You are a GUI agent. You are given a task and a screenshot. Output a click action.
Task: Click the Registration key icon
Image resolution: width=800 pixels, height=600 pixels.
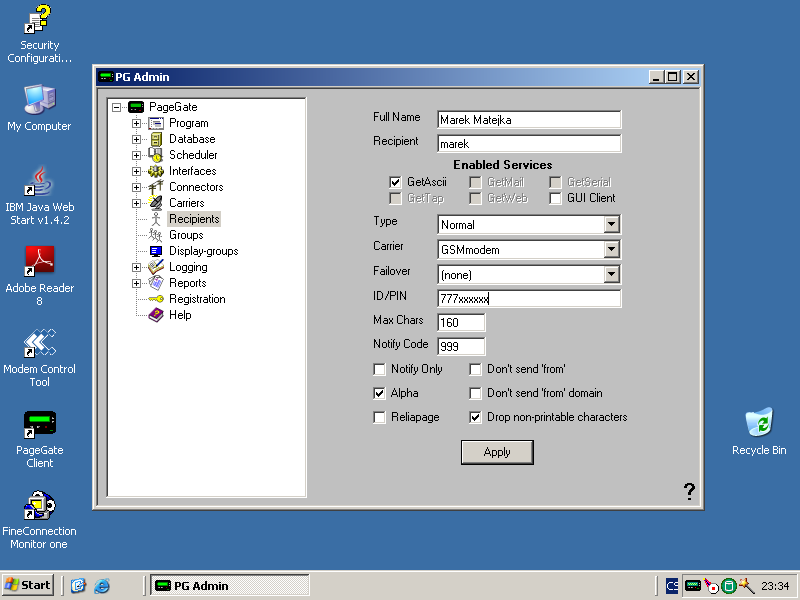click(156, 299)
